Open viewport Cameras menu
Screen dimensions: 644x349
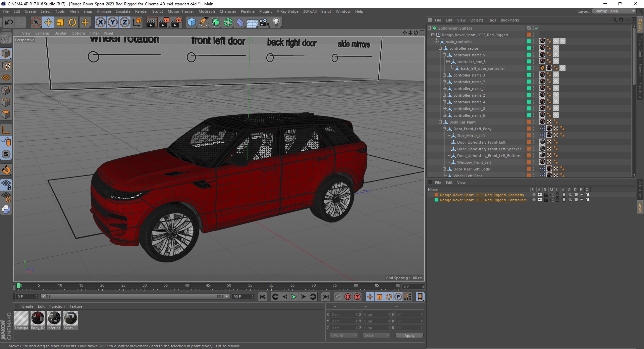tap(42, 33)
